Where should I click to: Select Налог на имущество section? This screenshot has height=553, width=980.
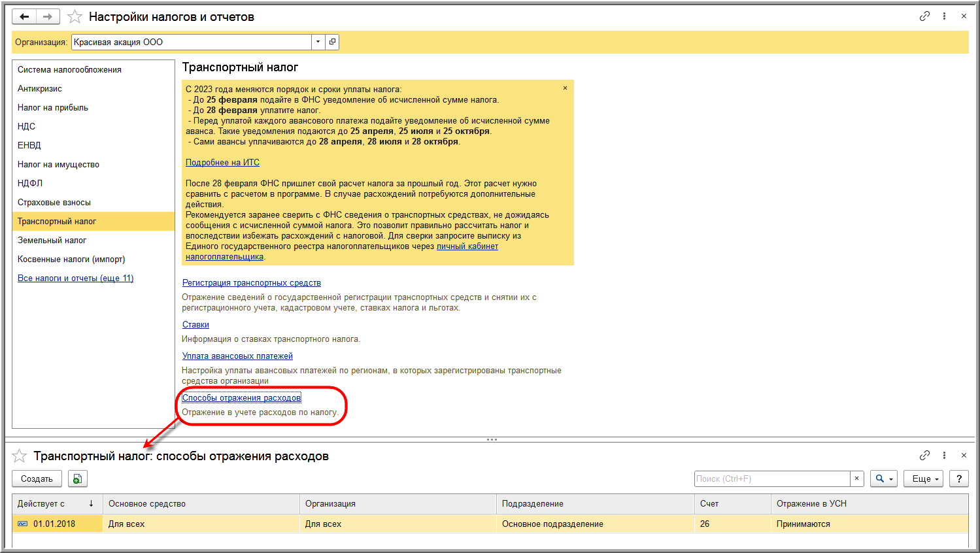[x=93, y=164]
